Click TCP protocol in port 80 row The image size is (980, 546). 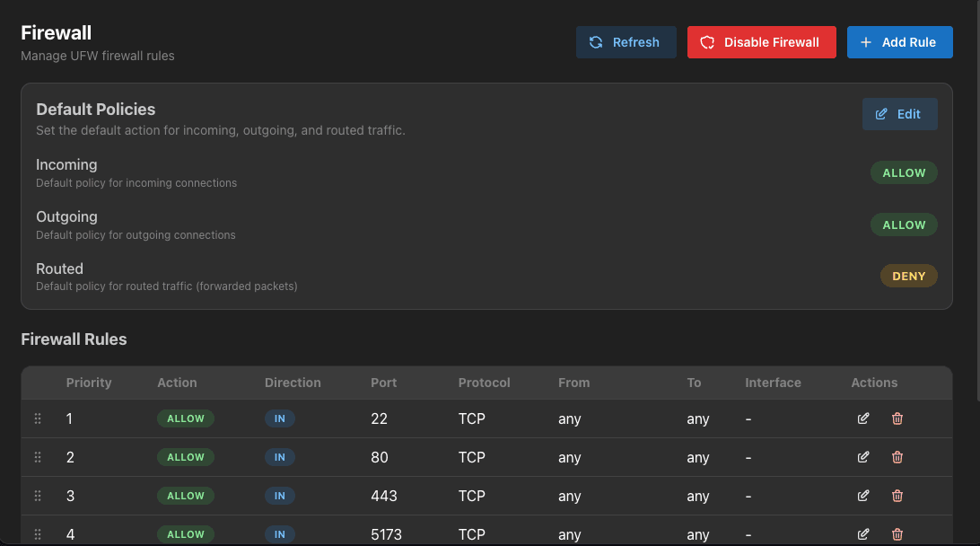coord(472,457)
